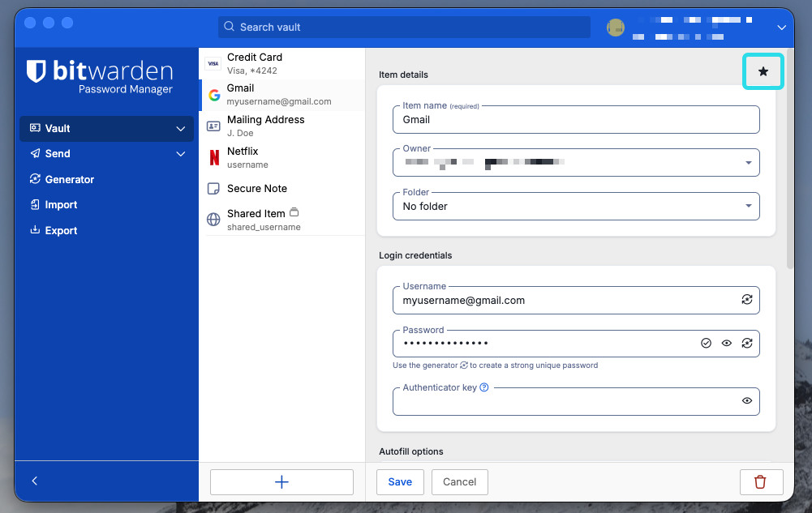Save the item changes
The height and width of the screenshot is (513, 812).
400,481
